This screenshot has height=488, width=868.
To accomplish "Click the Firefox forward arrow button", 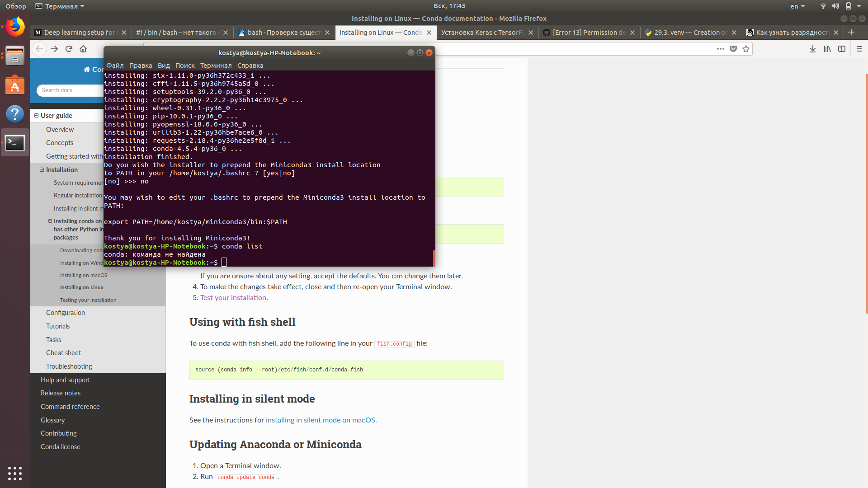I will 54,49.
